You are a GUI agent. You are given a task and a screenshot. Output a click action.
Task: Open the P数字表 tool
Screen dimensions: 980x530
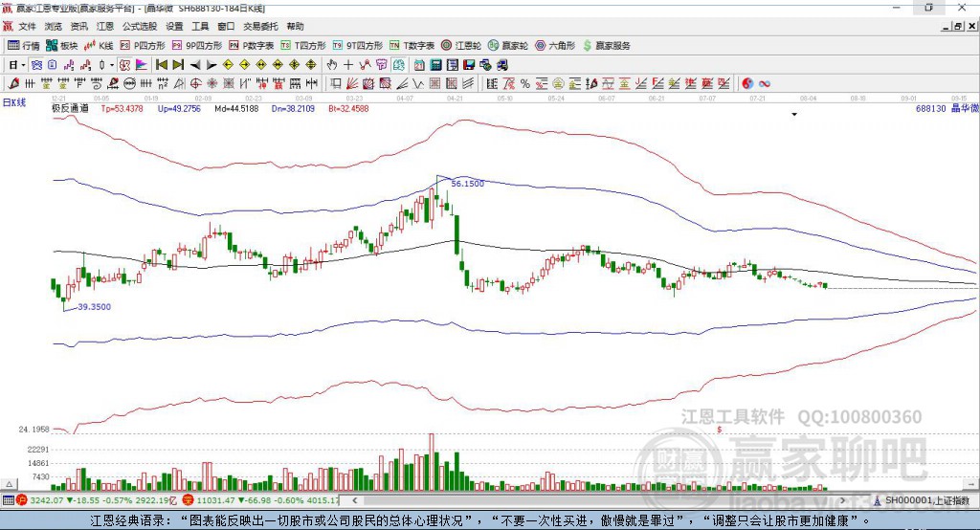click(x=252, y=46)
